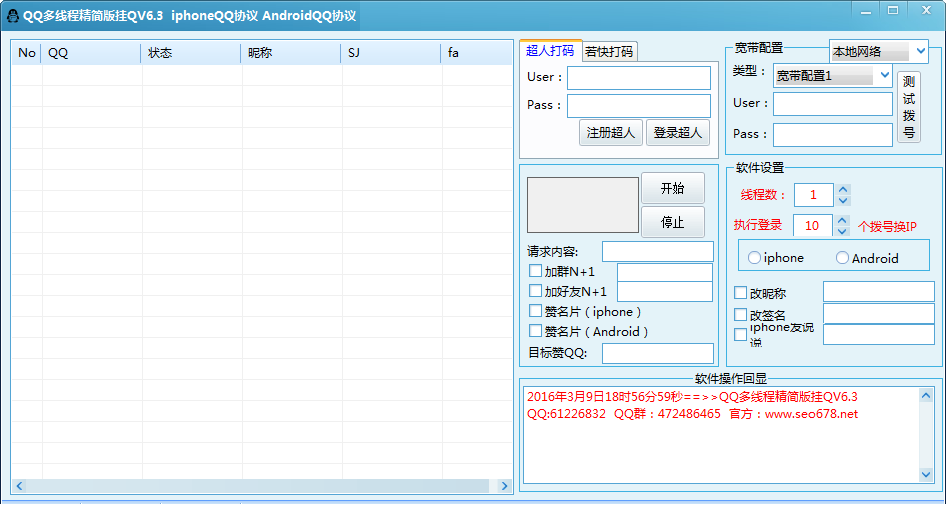Click the 改签名 text field
The height and width of the screenshot is (527, 946).
(x=879, y=314)
